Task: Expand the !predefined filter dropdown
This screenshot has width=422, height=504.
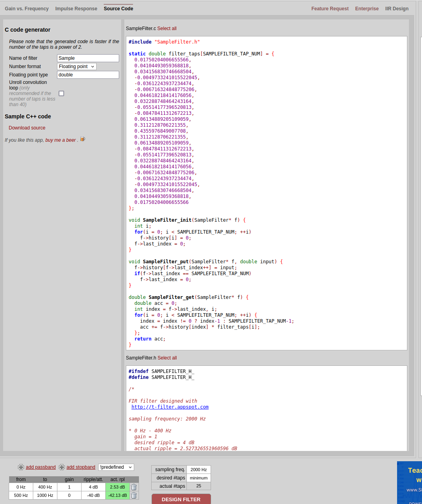Action: pyautogui.click(x=116, y=467)
